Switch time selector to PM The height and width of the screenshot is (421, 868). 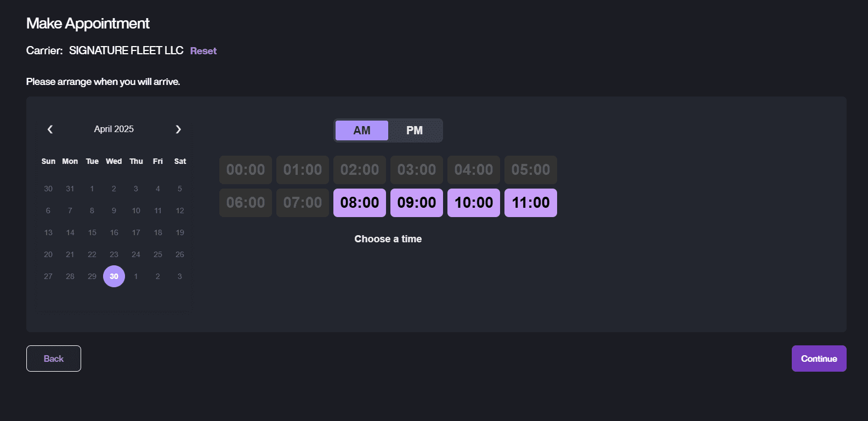click(x=415, y=130)
